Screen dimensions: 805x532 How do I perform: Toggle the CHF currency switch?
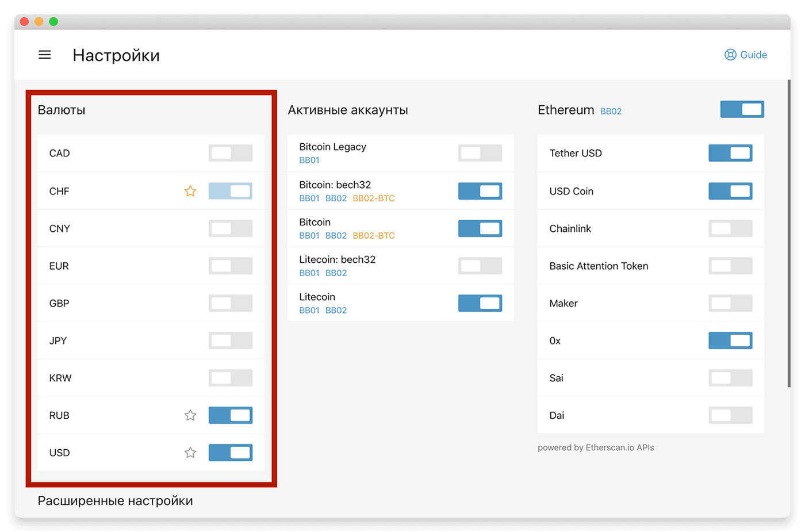(231, 191)
